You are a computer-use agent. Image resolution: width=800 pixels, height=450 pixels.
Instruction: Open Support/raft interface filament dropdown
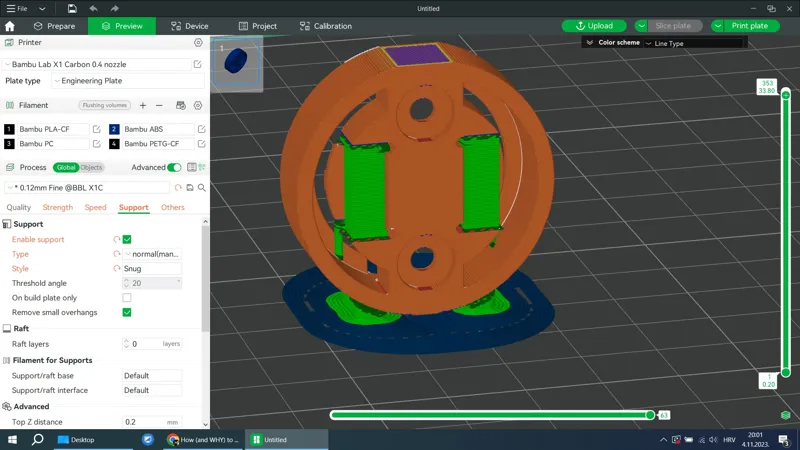click(x=152, y=390)
